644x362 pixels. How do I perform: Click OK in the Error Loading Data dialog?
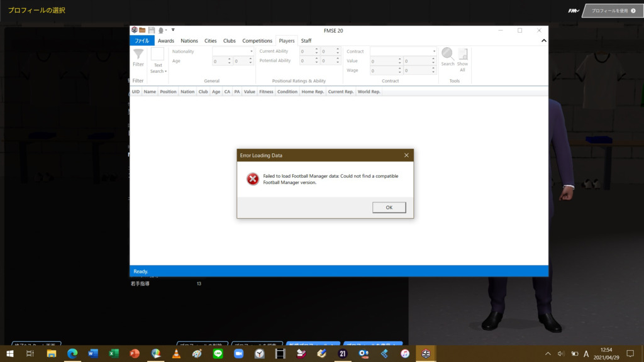coord(389,207)
